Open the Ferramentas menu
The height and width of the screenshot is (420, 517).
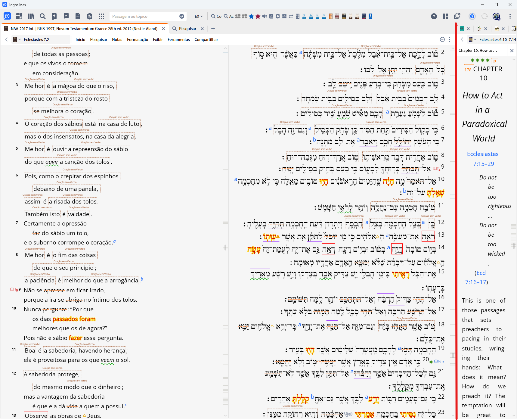[x=179, y=39]
